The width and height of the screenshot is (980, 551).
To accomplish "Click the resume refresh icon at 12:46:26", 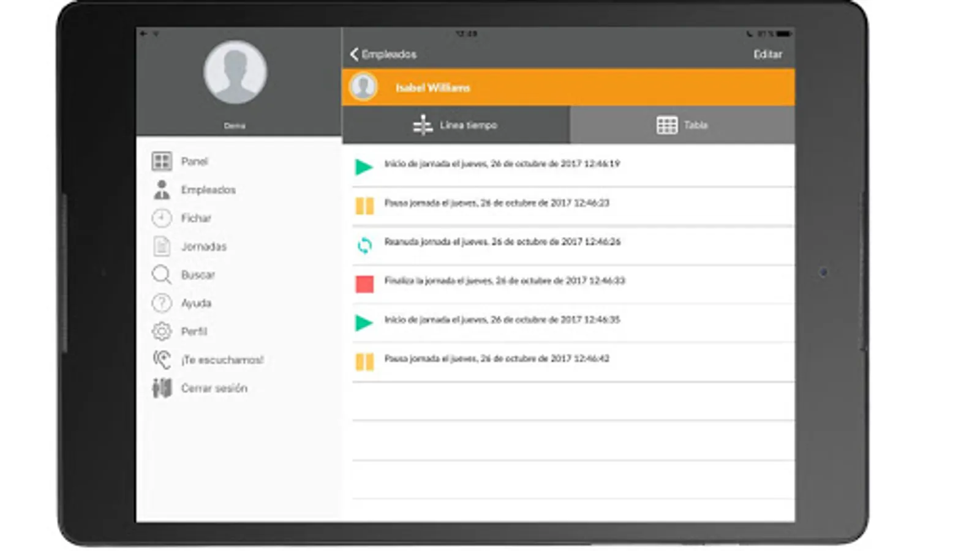I will tap(364, 245).
